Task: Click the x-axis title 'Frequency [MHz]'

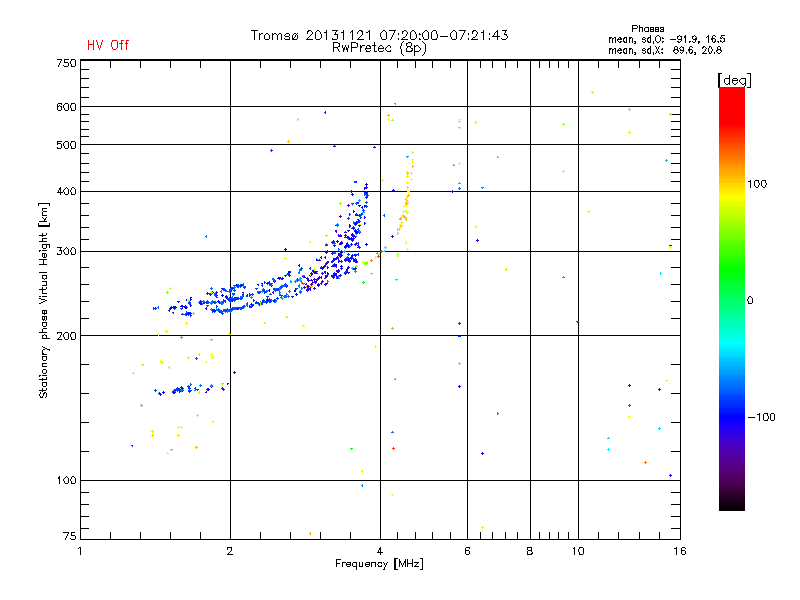Action: (379, 564)
